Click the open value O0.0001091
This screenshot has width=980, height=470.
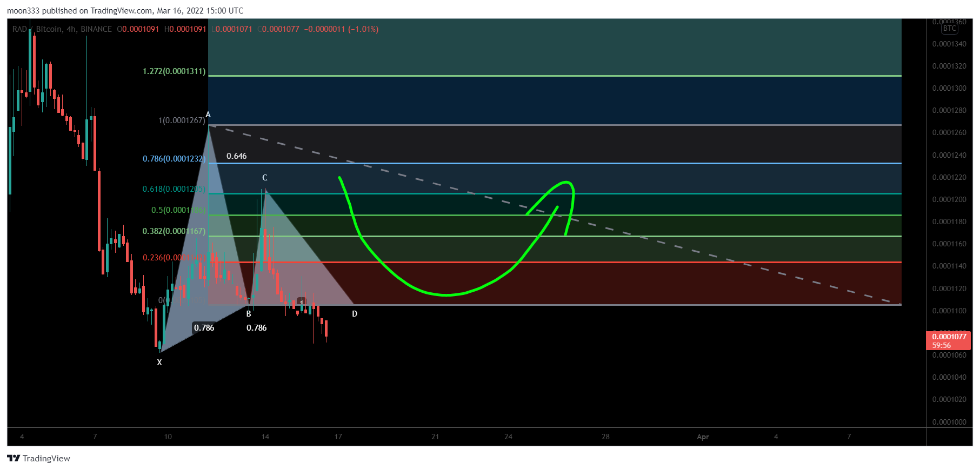138,29
